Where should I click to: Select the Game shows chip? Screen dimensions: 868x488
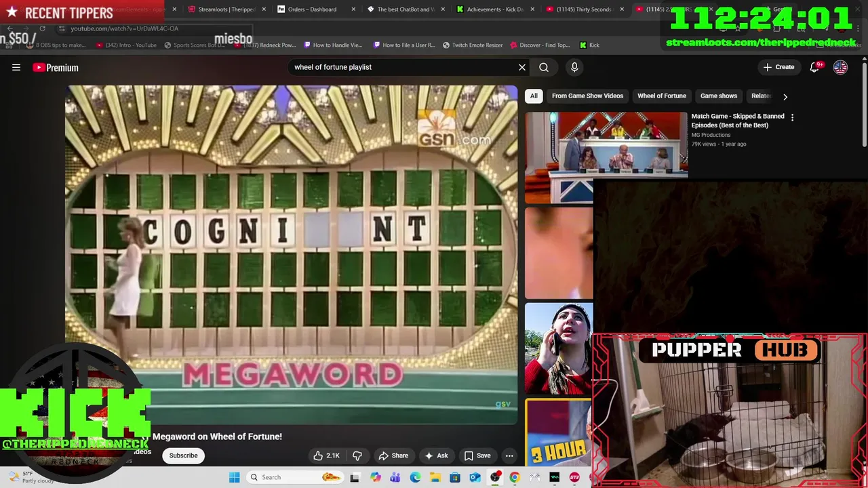[719, 96]
